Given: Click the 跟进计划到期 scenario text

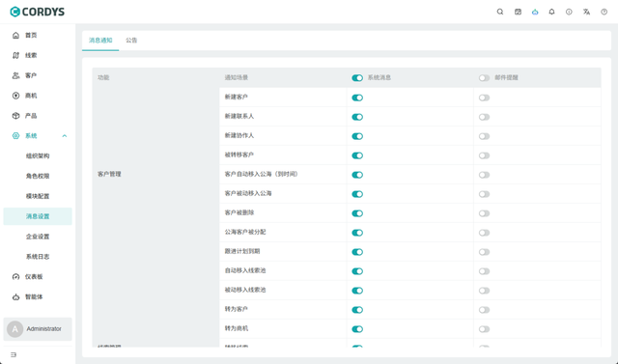Looking at the screenshot, I should [242, 251].
